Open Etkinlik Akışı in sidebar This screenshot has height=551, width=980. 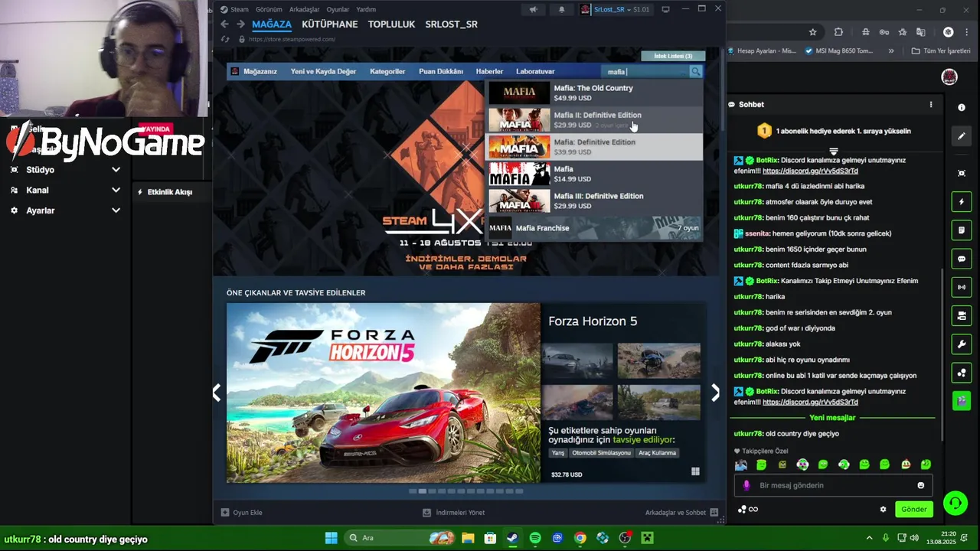165,192
